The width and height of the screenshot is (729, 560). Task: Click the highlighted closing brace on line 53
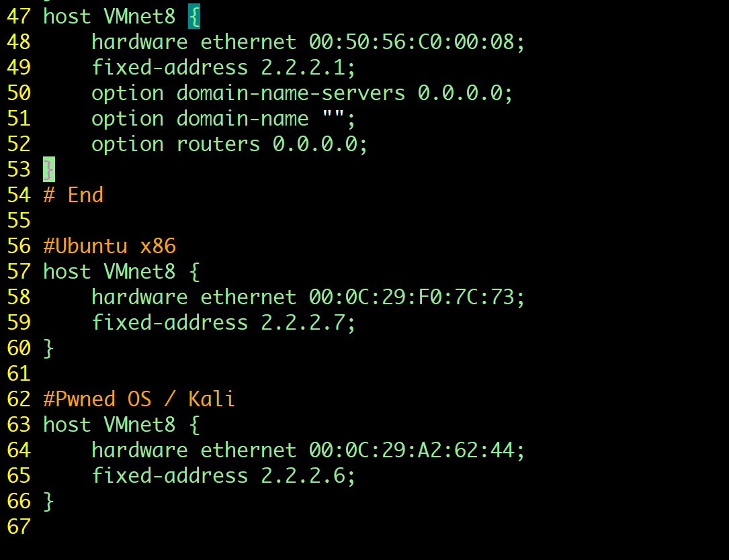pos(48,169)
